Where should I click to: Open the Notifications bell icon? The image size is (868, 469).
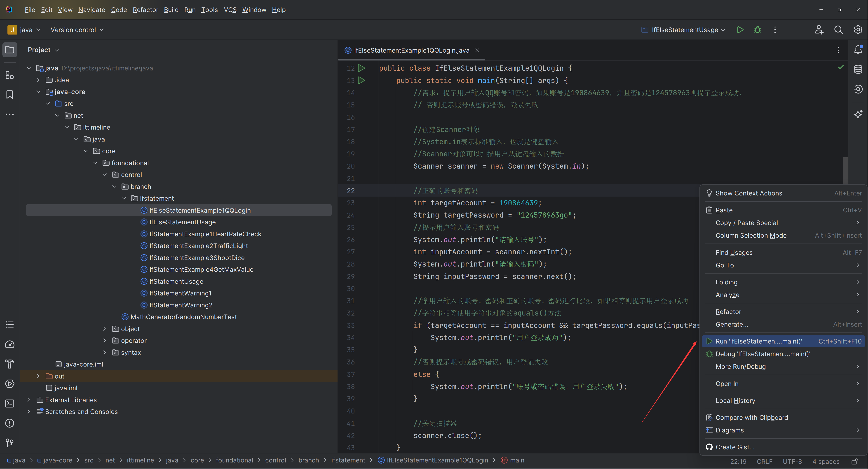[858, 50]
